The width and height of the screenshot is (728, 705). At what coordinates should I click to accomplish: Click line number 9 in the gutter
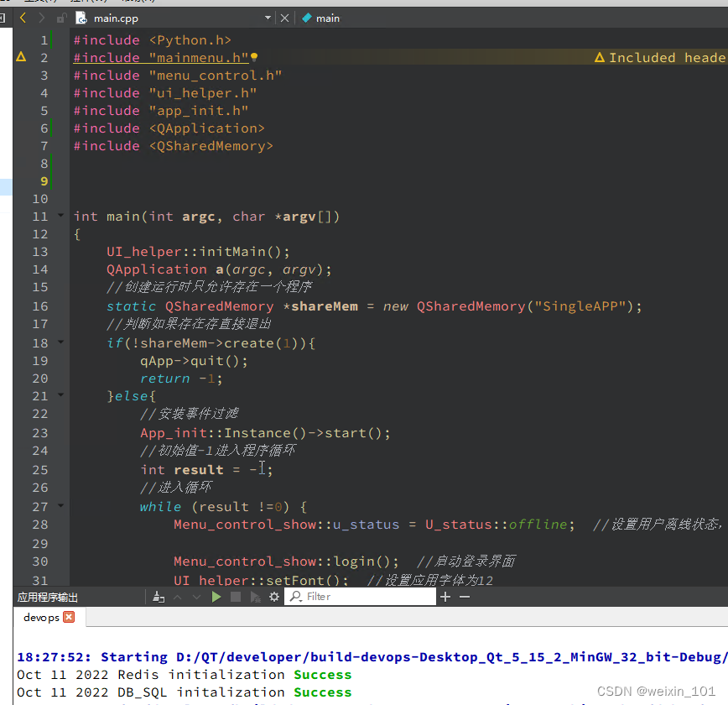[x=44, y=181]
